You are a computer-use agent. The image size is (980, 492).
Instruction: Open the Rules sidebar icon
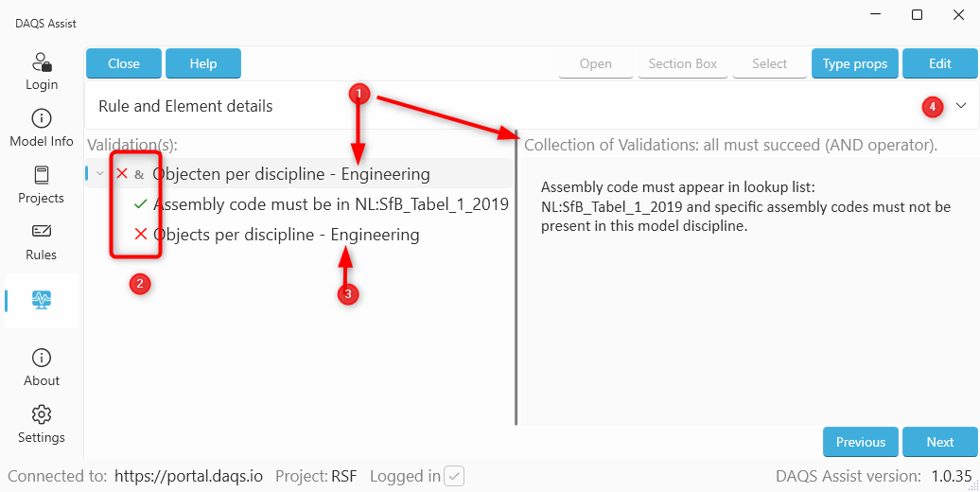point(42,232)
